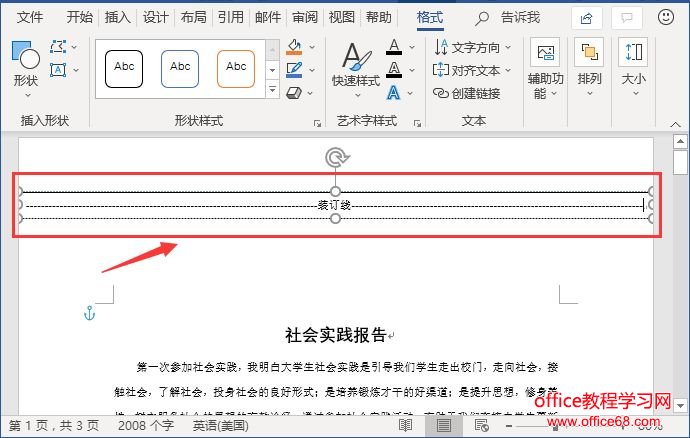This screenshot has width=690, height=438.
Task: Open the 设计 (Design) tab
Action: point(155,18)
